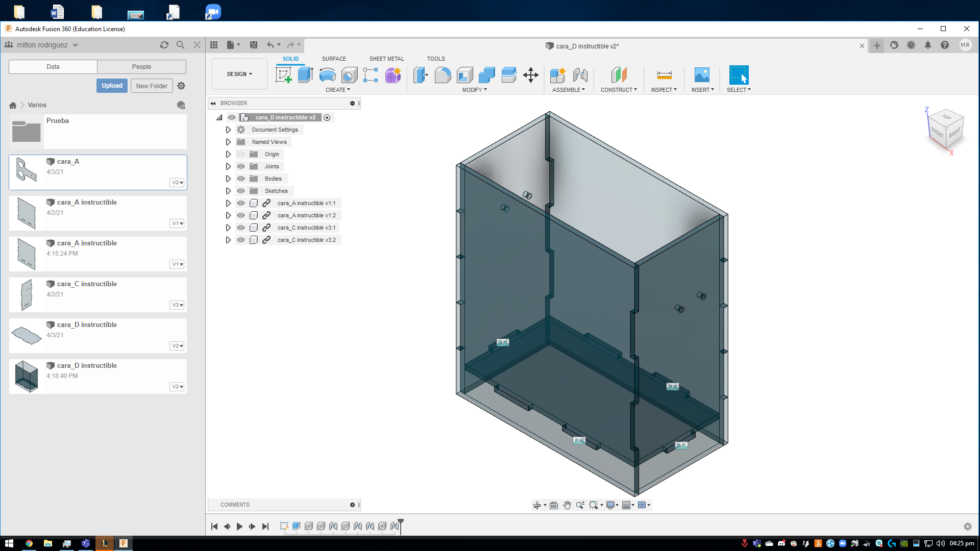Search in the data panel
Image resolution: width=980 pixels, height=551 pixels.
point(180,45)
